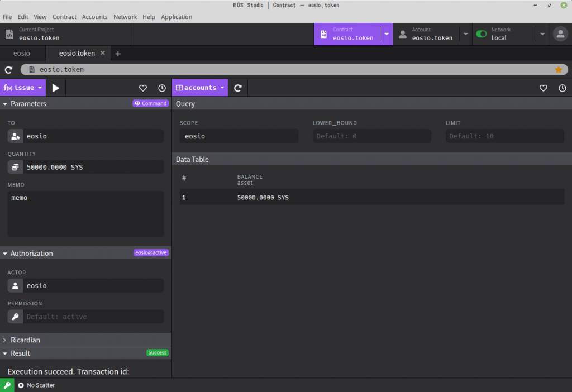572x392 pixels.
Task: Open the Accounts menu
Action: pyautogui.click(x=94, y=17)
